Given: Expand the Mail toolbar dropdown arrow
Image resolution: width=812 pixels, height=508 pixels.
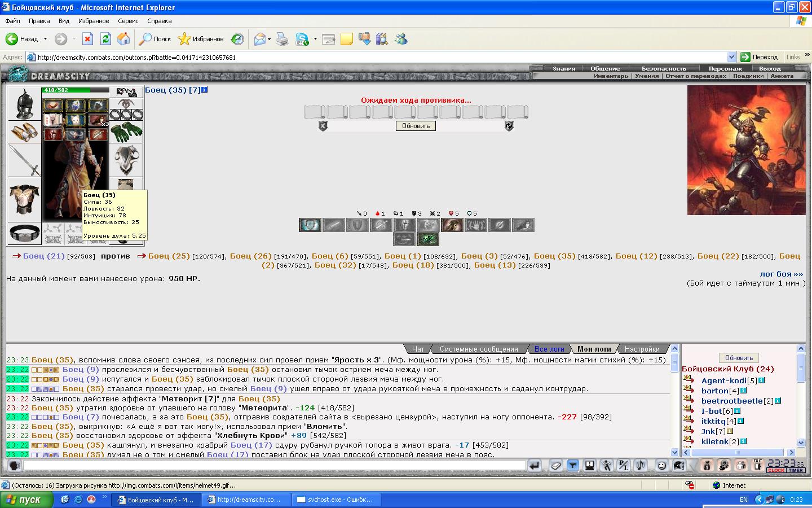Looking at the screenshot, I should [x=270, y=39].
